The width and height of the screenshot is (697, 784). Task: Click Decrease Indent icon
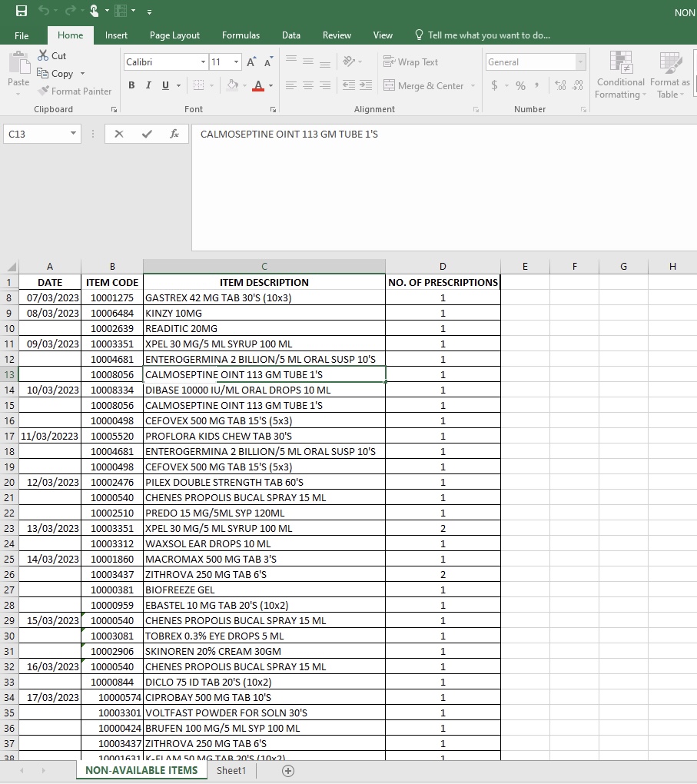[349, 85]
